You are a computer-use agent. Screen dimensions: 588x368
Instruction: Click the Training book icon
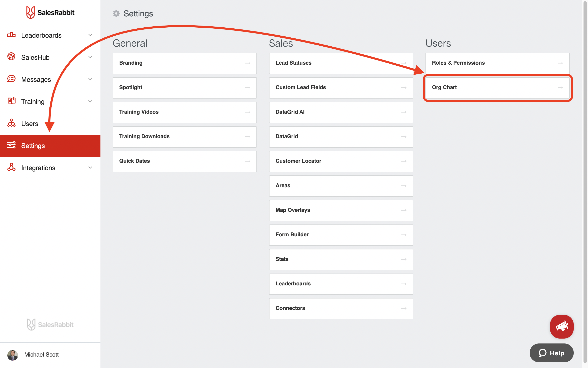[x=11, y=101]
